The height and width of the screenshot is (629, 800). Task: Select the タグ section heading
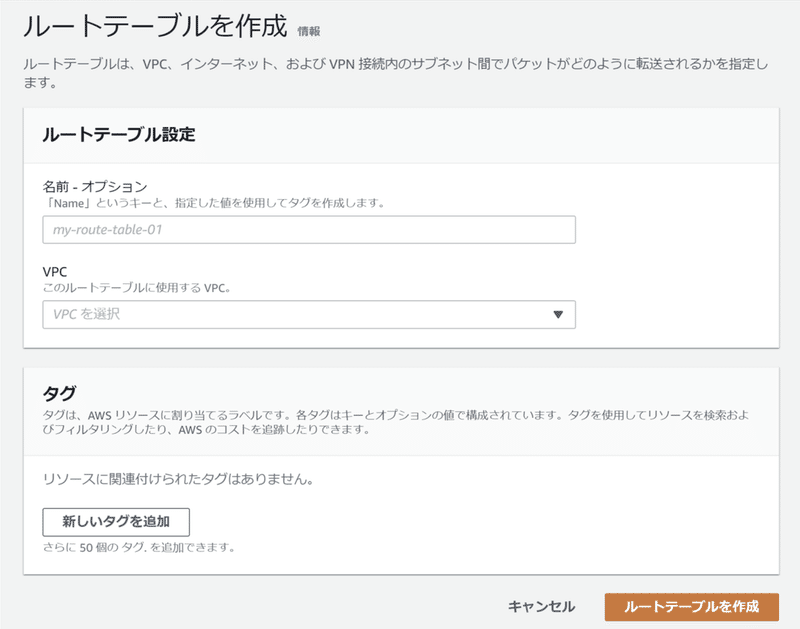59,393
